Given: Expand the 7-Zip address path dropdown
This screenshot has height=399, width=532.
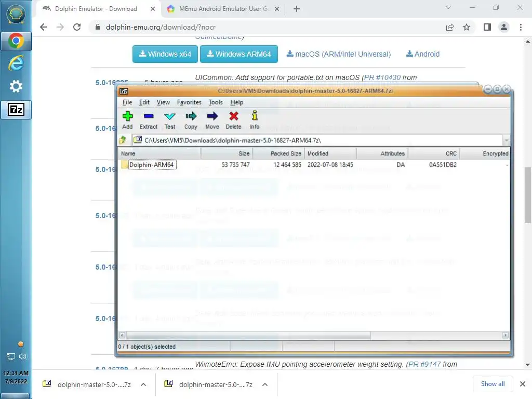Looking at the screenshot, I should pyautogui.click(x=506, y=140).
